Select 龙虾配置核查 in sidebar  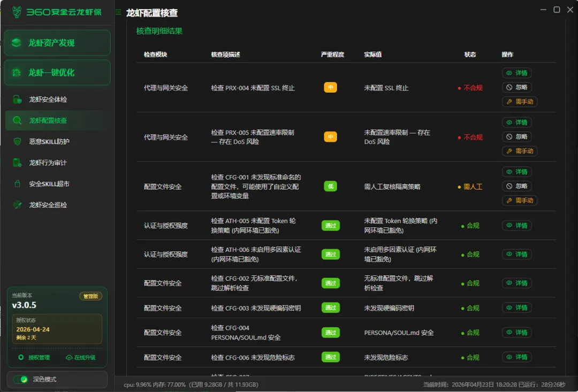[57, 120]
